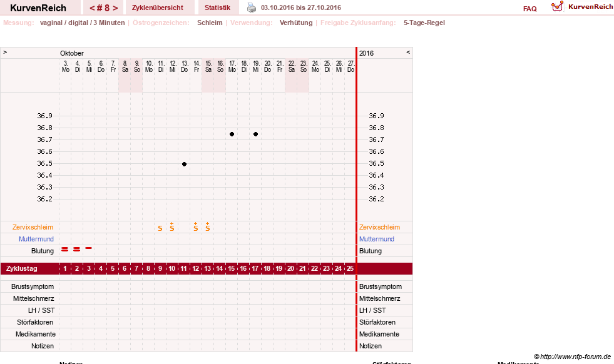Select temperature point on 19. October
The image size is (614, 364).
(256, 134)
